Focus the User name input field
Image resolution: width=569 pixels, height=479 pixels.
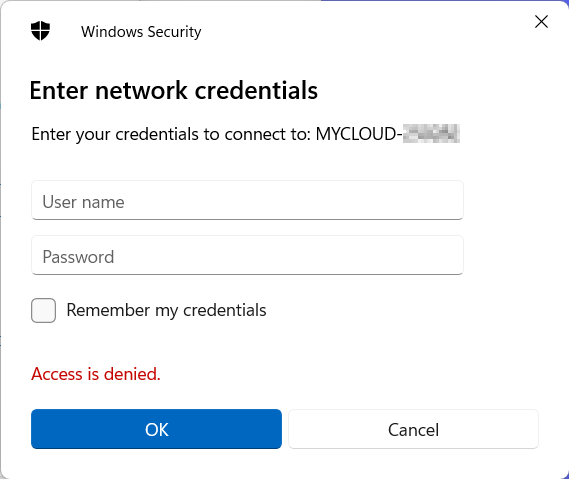tap(247, 200)
